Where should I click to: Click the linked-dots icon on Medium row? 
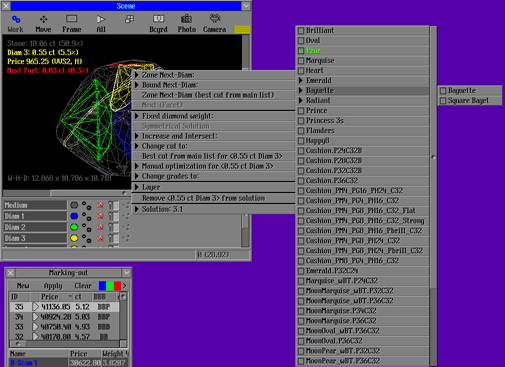point(87,206)
